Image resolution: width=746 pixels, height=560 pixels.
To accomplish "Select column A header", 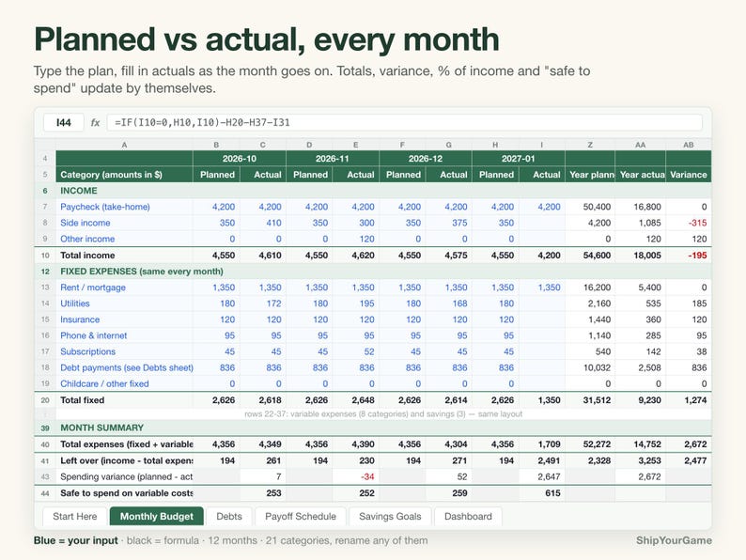I will coord(124,145).
